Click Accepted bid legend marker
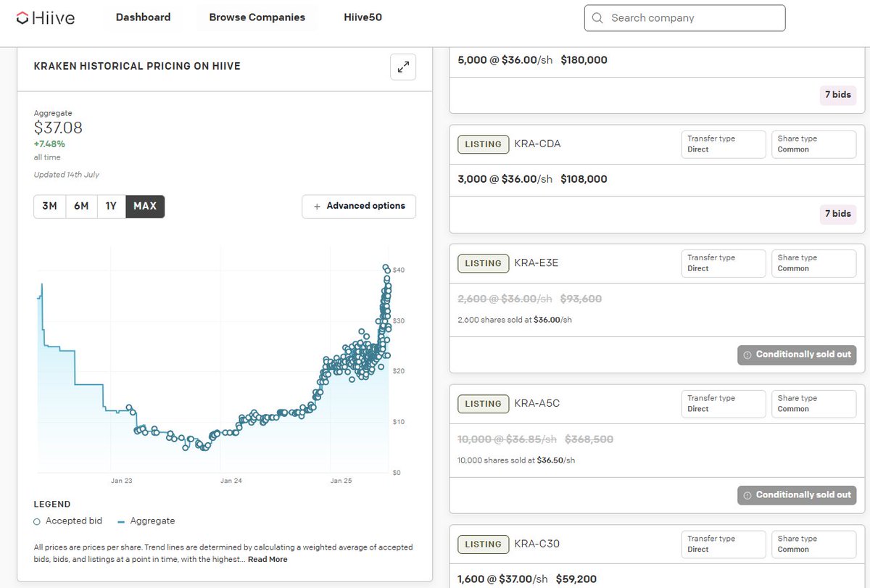The image size is (870, 588). [x=37, y=521]
